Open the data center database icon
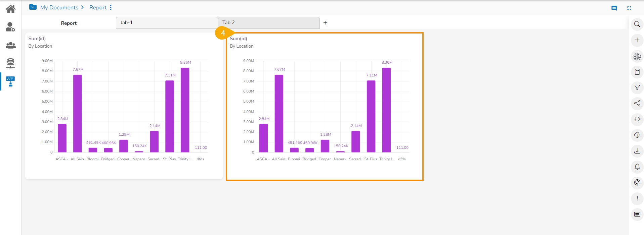644x235 pixels. [11, 63]
